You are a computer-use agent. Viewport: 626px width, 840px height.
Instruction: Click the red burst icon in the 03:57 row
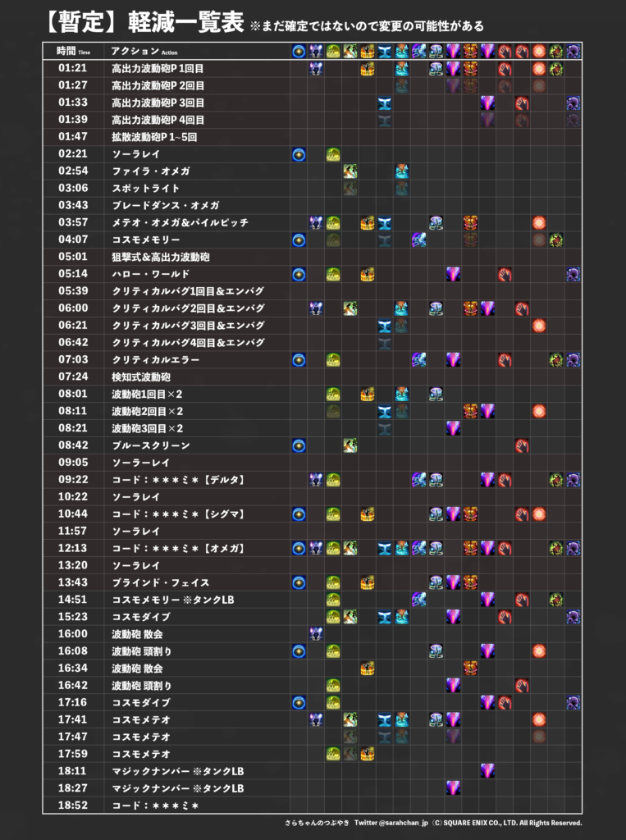pos(538,222)
